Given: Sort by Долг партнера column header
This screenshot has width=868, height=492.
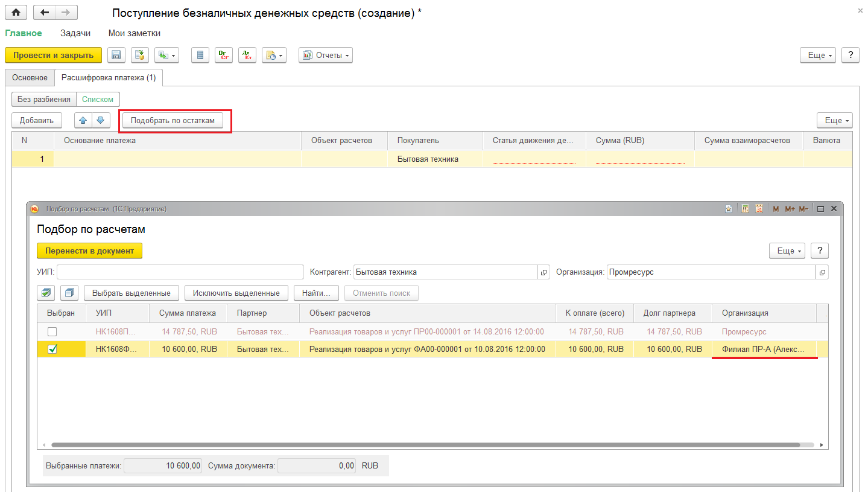Looking at the screenshot, I should [673, 313].
